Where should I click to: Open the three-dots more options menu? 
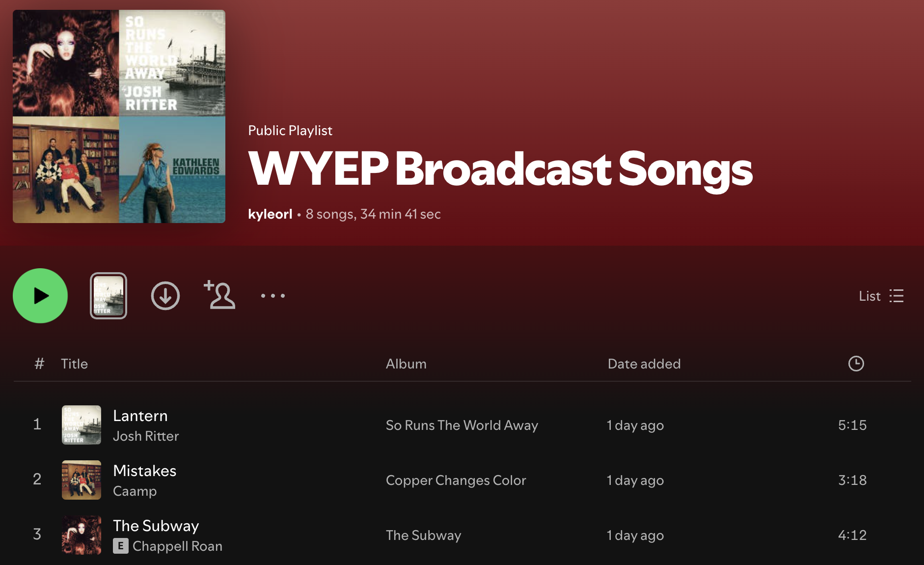pyautogui.click(x=273, y=296)
